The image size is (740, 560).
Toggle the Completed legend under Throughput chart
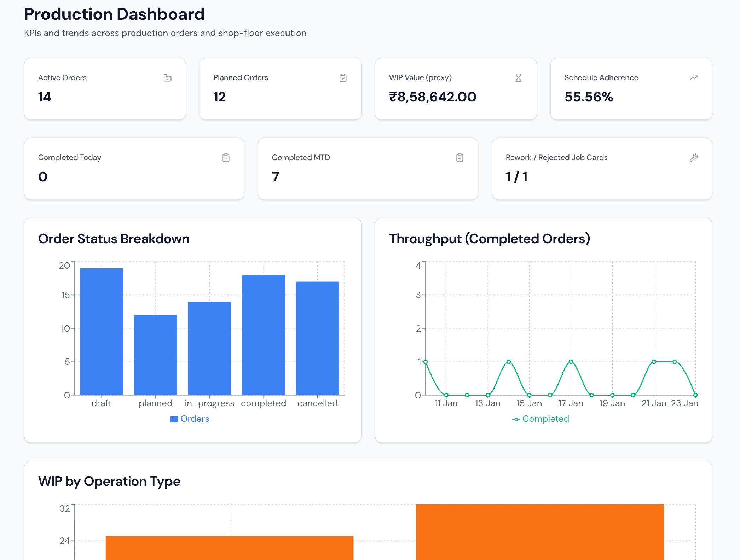pos(540,419)
